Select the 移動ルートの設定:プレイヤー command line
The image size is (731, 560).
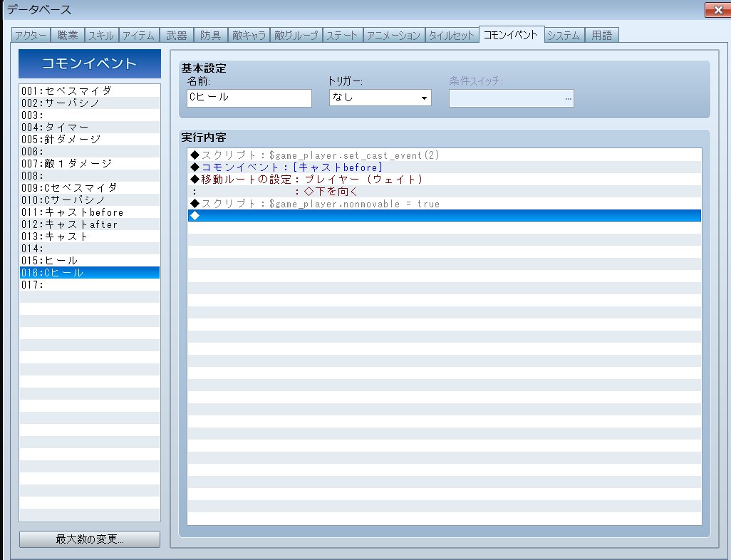pos(445,179)
